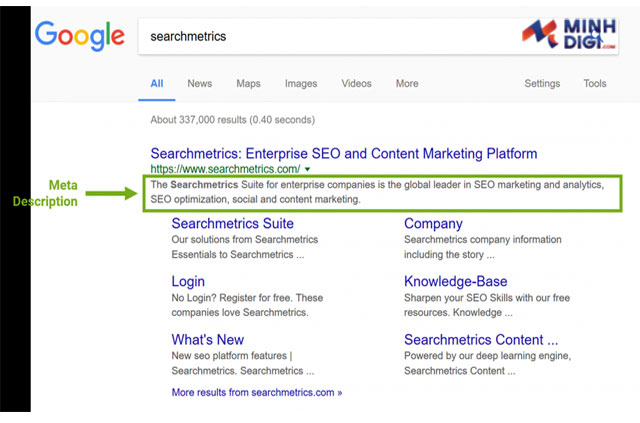This screenshot has width=640, height=423.
Task: Switch to the Maps tab
Action: pos(248,84)
